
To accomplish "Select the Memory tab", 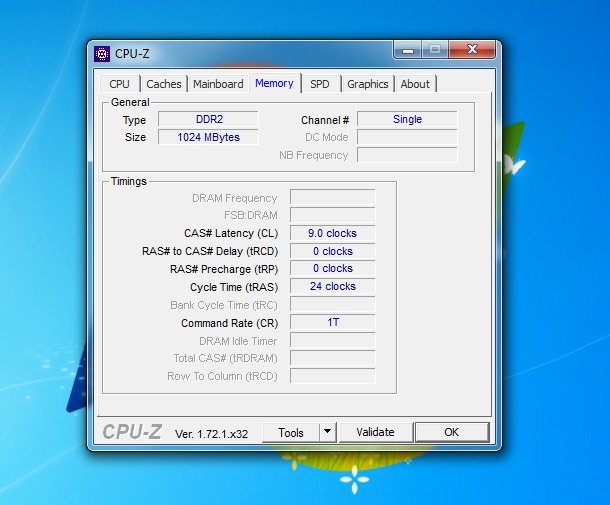I will coord(275,83).
